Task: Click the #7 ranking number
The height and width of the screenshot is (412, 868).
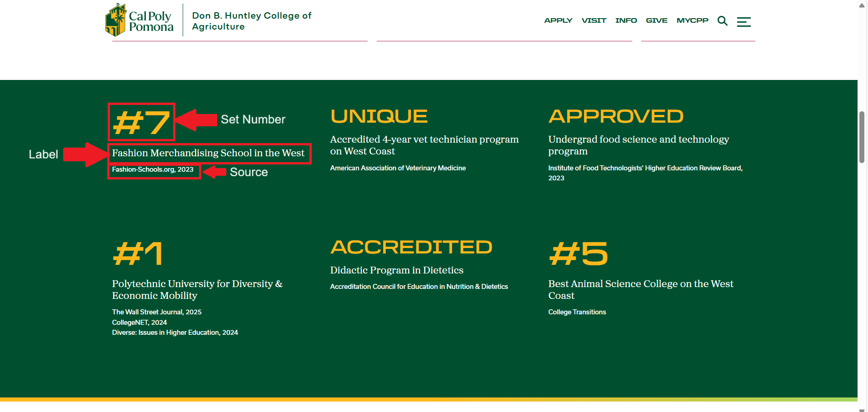Action: (x=141, y=122)
